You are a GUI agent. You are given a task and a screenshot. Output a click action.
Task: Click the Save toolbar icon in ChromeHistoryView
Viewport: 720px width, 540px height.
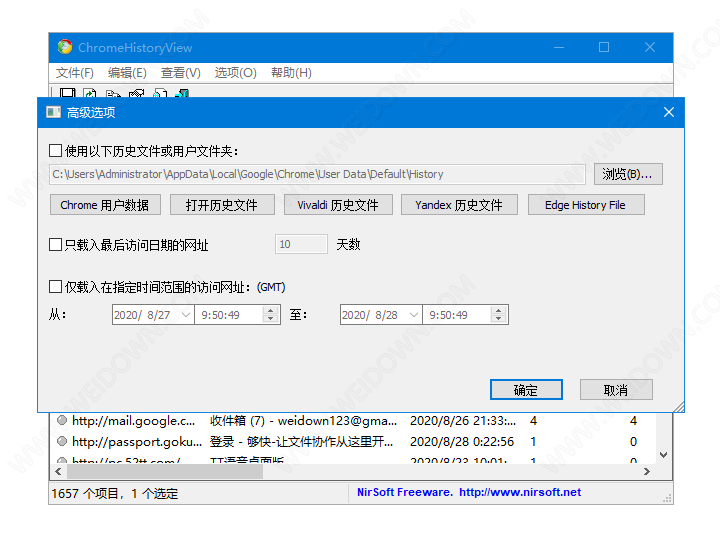tap(68, 93)
